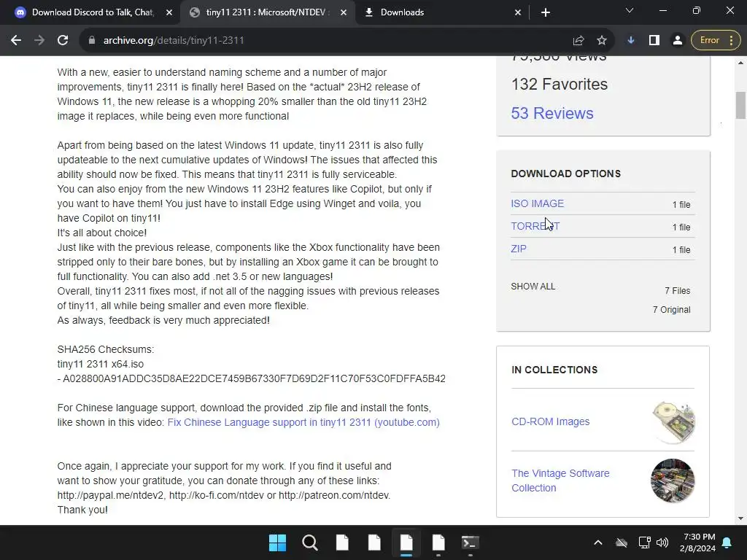Viewport: 747px width, 560px height.
Task: Open the CD-ROM Images collection link
Action: click(x=550, y=422)
